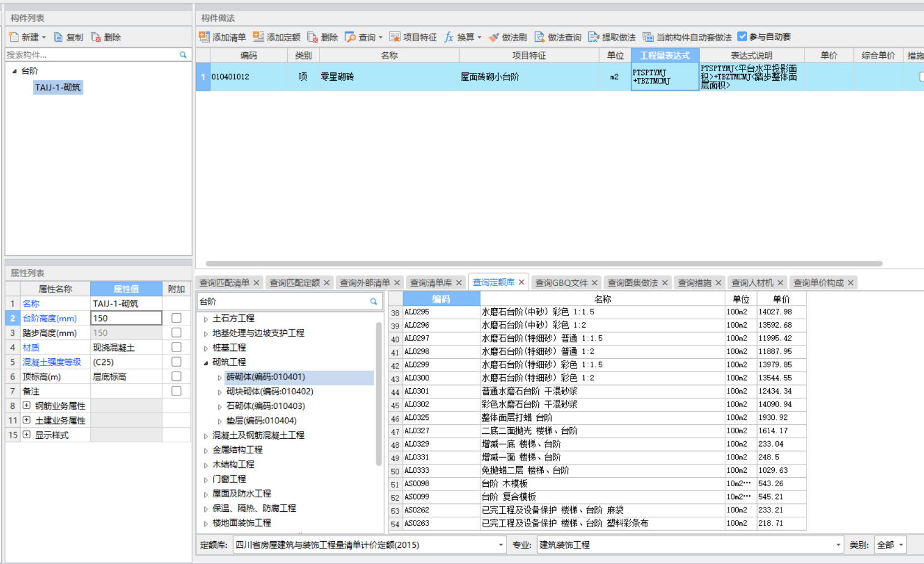The height and width of the screenshot is (564, 924).
Task: Click the 删除 icon in component list
Action: tap(96, 37)
